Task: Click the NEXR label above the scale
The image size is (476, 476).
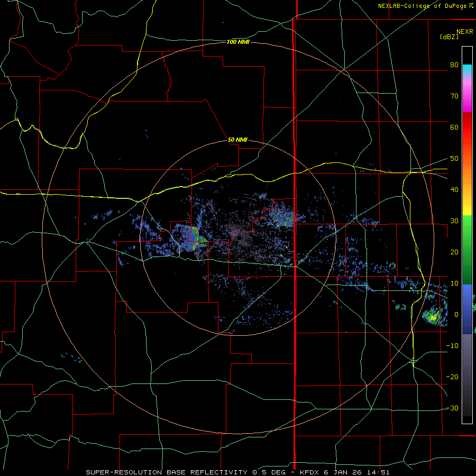Action: (465, 32)
